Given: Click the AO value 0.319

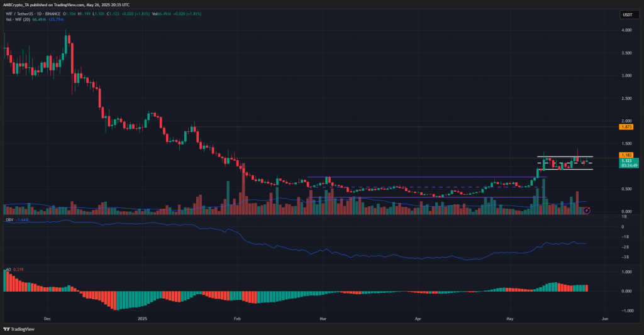Looking at the screenshot, I should 18,270.
